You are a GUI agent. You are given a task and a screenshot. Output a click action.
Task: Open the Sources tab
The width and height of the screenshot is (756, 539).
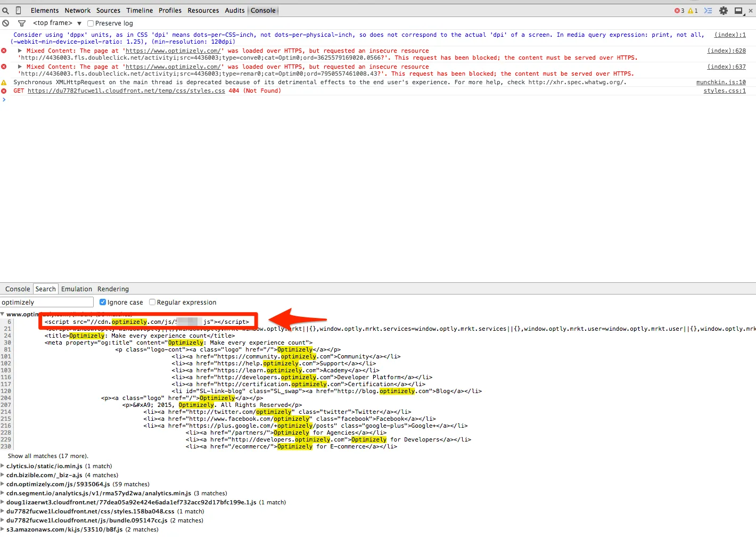click(109, 11)
